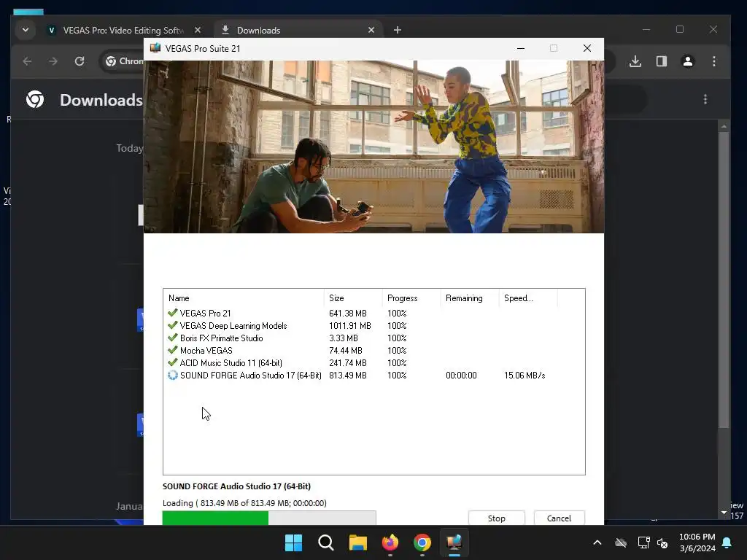Open Windows Search from the taskbar
The width and height of the screenshot is (747, 560).
(326, 542)
